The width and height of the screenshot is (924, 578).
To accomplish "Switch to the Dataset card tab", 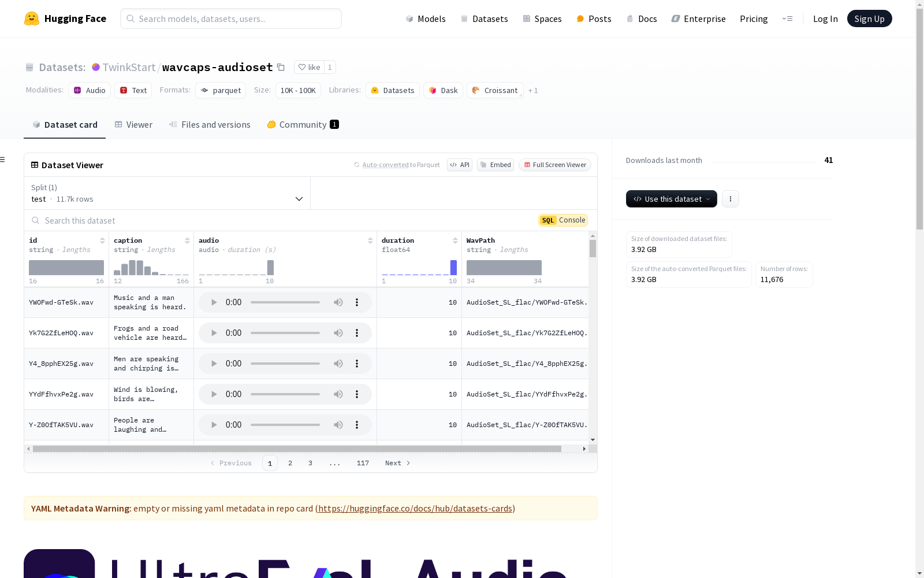I will (65, 125).
